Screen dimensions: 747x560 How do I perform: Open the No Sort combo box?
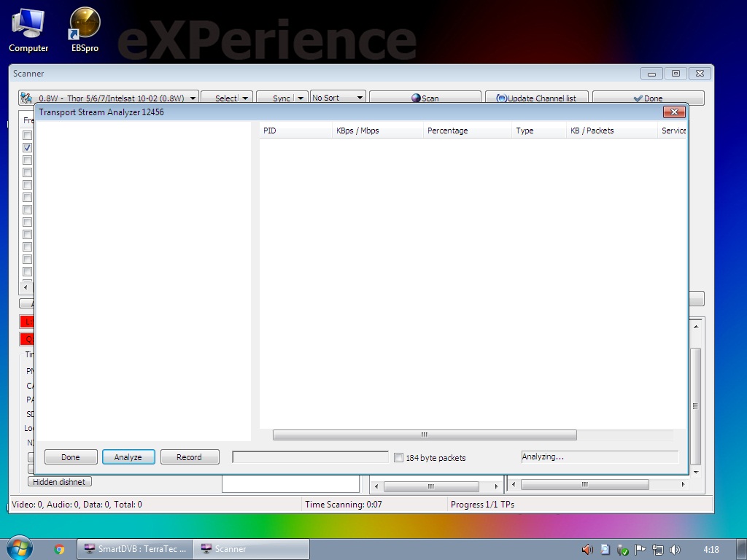click(x=338, y=98)
